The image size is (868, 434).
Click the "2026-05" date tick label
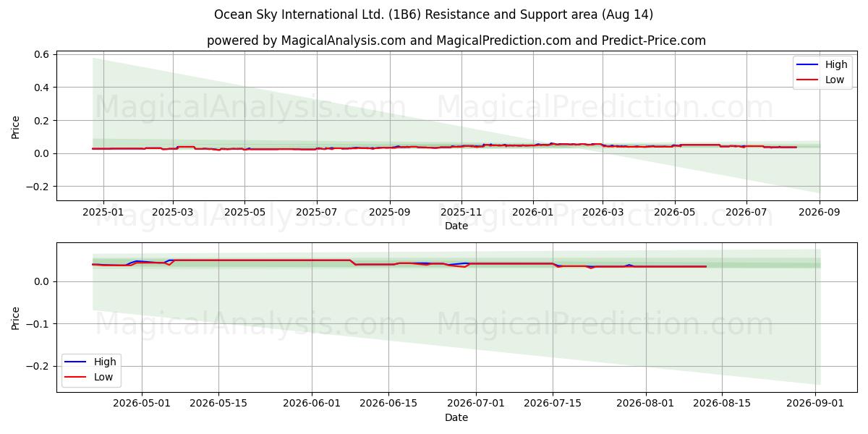[675, 212]
